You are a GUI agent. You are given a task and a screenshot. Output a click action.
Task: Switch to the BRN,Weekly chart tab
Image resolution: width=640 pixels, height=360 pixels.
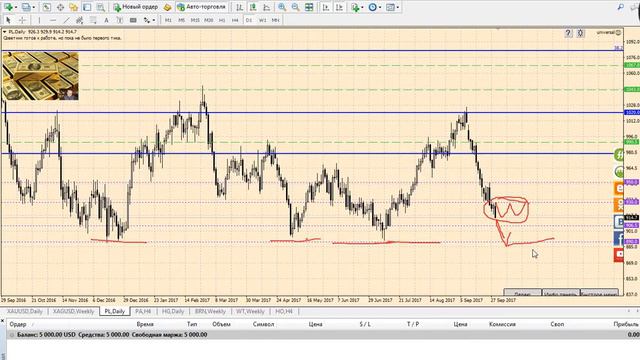click(x=210, y=311)
